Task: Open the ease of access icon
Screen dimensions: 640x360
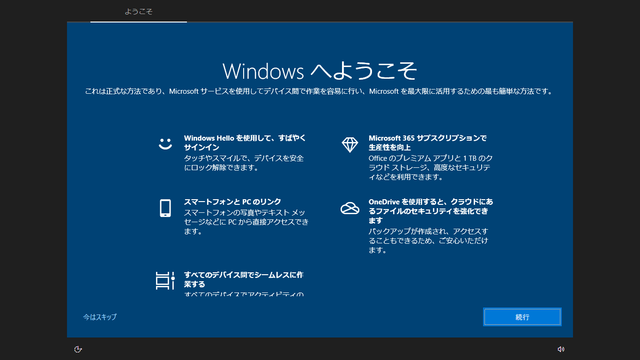Action: 78,349
